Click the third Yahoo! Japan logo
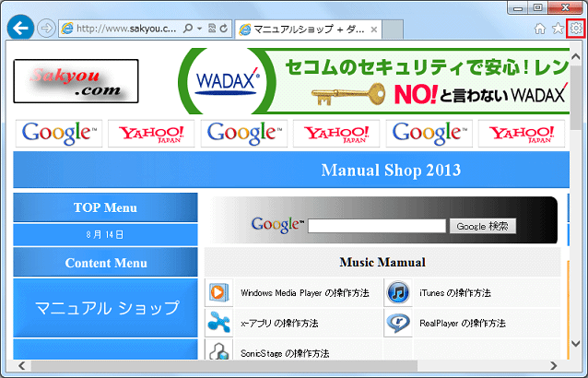The width and height of the screenshot is (588, 378). [x=522, y=134]
